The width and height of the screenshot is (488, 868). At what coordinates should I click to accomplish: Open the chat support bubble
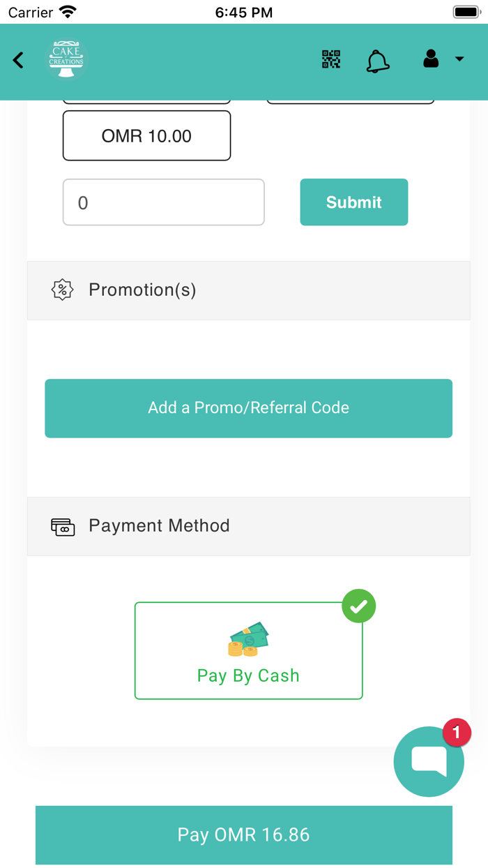[428, 761]
